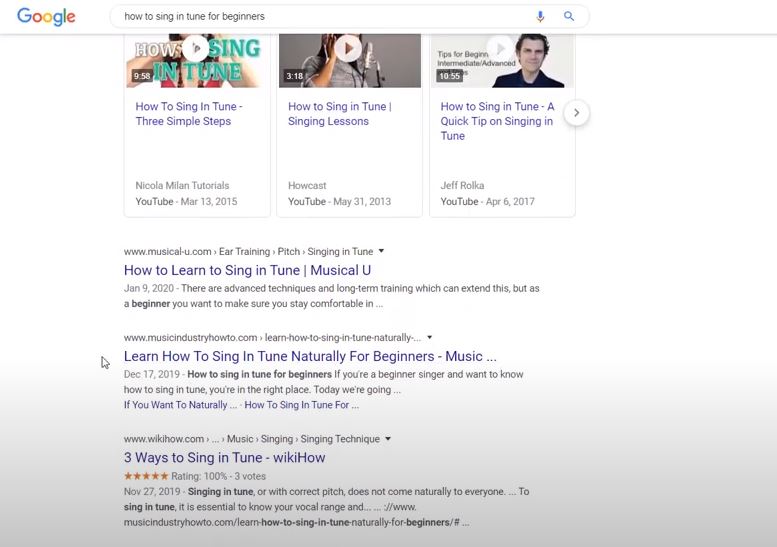Expand options arrow next to wikihow.com URL
The image size is (777, 547).
388,439
